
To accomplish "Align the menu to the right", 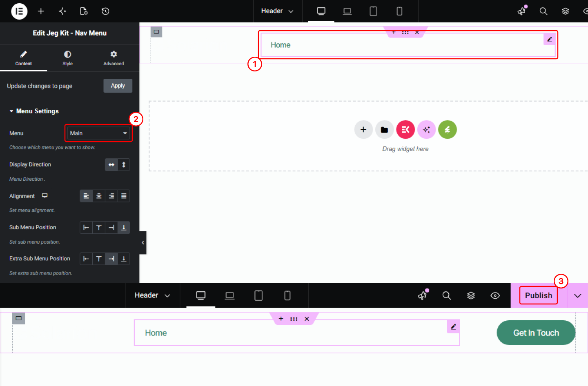I will click(111, 196).
